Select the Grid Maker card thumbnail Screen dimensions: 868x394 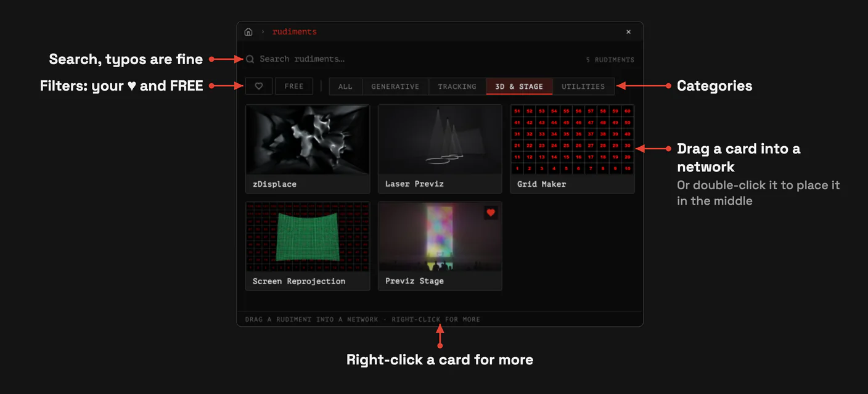tap(572, 139)
